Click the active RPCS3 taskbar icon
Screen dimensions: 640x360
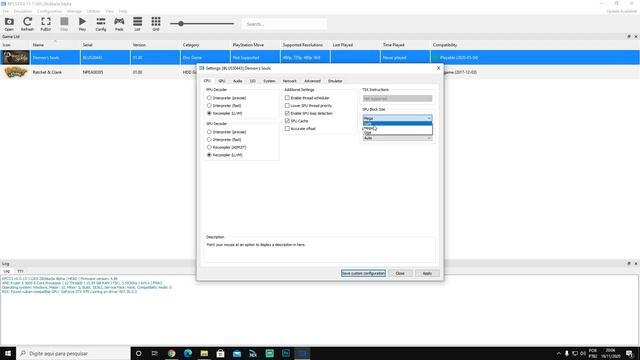(302, 353)
